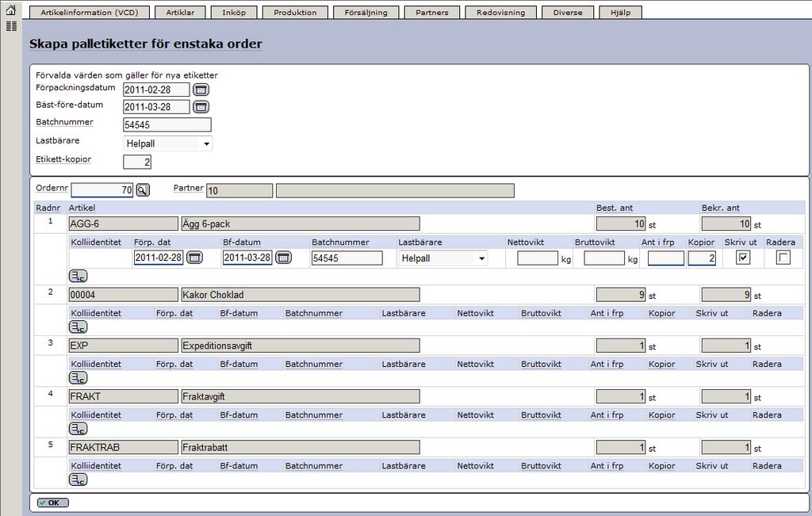This screenshot has height=516, width=812.
Task: Open the Redovisning menu
Action: [x=501, y=13]
